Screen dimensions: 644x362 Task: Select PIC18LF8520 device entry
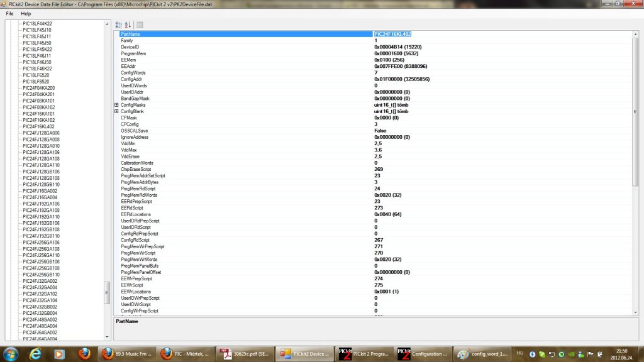36,81
